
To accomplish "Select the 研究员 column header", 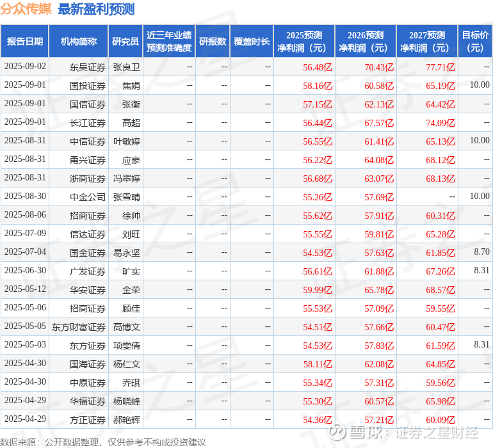I will click(x=125, y=41).
